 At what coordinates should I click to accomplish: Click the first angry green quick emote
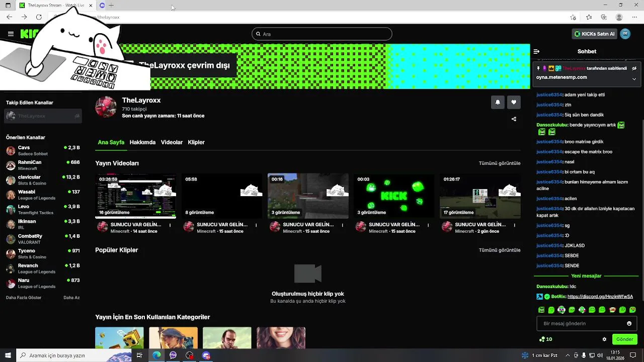click(x=541, y=310)
